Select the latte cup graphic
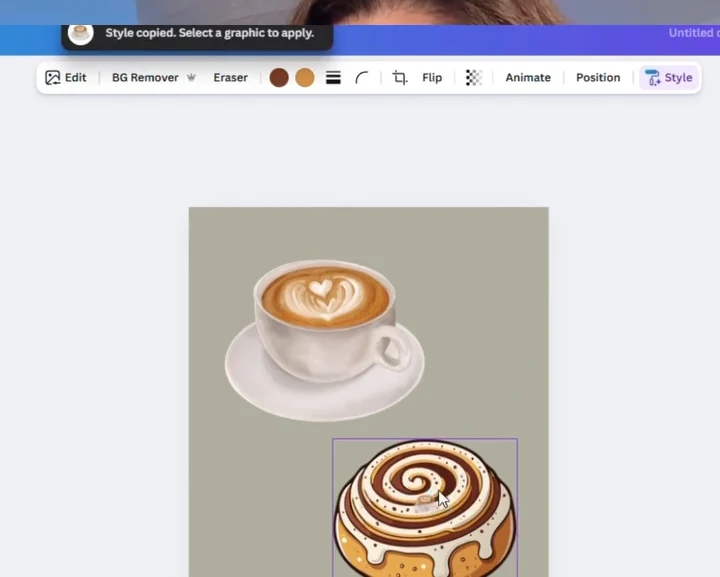The height and width of the screenshot is (577, 720). (325, 340)
